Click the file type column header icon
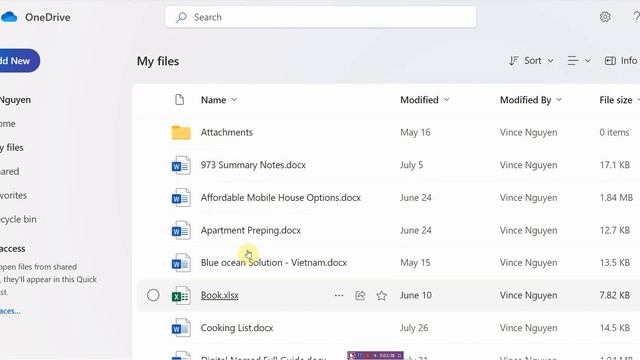This screenshot has width=640, height=360. click(x=180, y=100)
